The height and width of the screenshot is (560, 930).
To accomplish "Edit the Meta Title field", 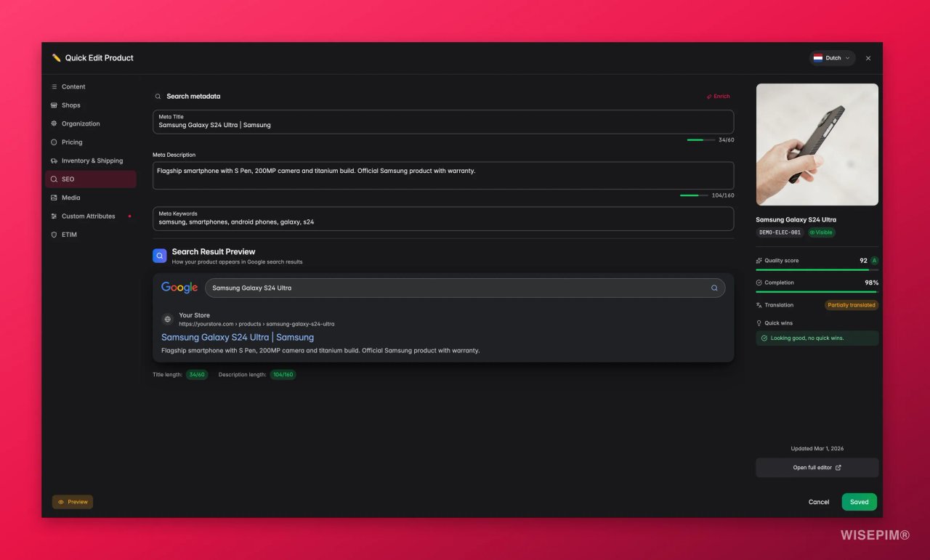I will click(x=443, y=122).
